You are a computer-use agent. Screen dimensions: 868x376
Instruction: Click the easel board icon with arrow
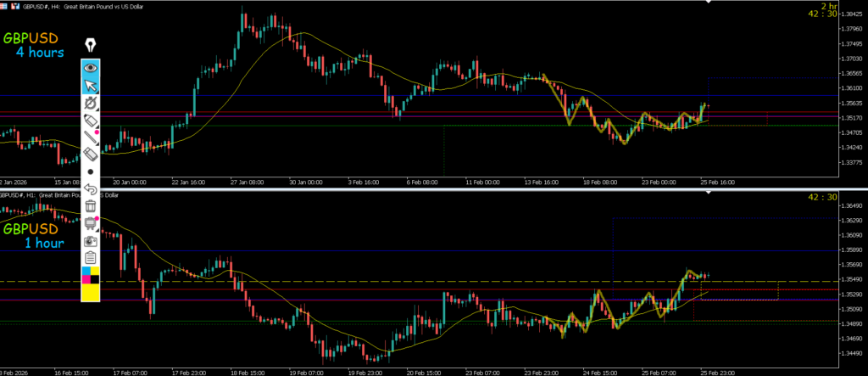pyautogui.click(x=91, y=223)
